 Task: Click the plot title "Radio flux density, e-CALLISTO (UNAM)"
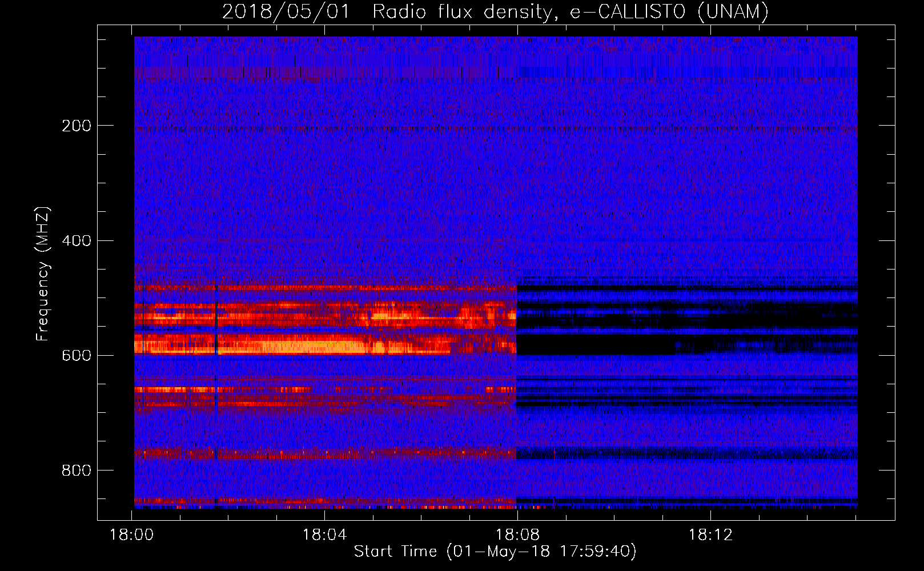(x=571, y=11)
